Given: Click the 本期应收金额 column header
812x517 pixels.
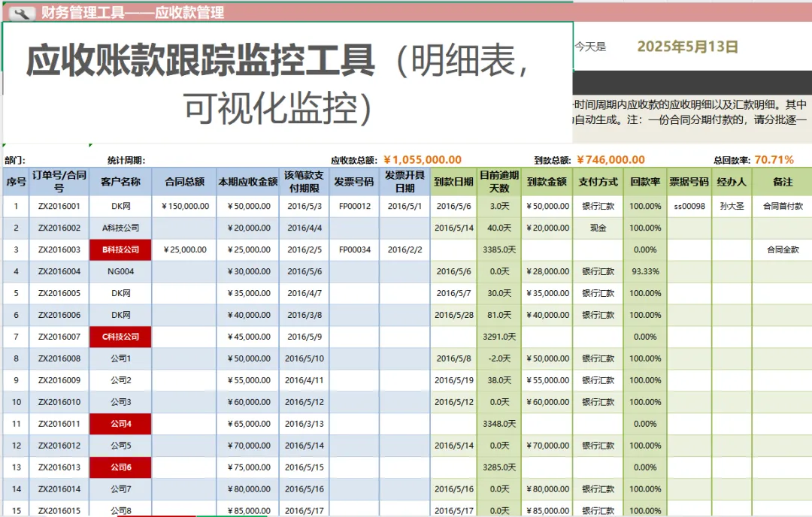Looking at the screenshot, I should (x=248, y=182).
